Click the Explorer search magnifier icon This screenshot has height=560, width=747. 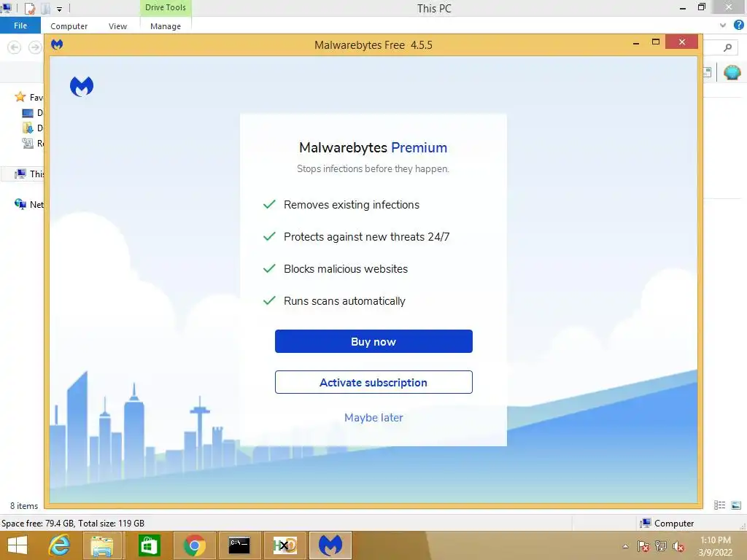pos(727,47)
